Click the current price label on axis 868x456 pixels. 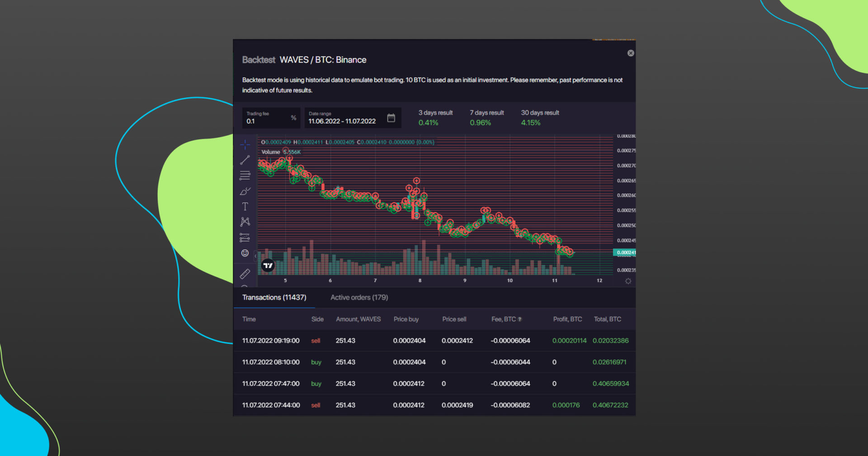click(x=625, y=252)
